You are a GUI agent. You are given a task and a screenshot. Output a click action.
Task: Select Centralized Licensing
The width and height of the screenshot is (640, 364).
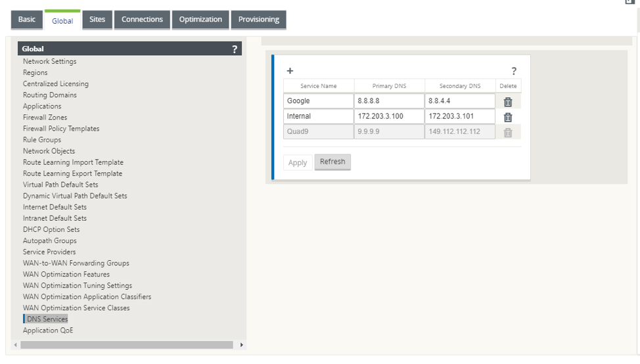(55, 83)
